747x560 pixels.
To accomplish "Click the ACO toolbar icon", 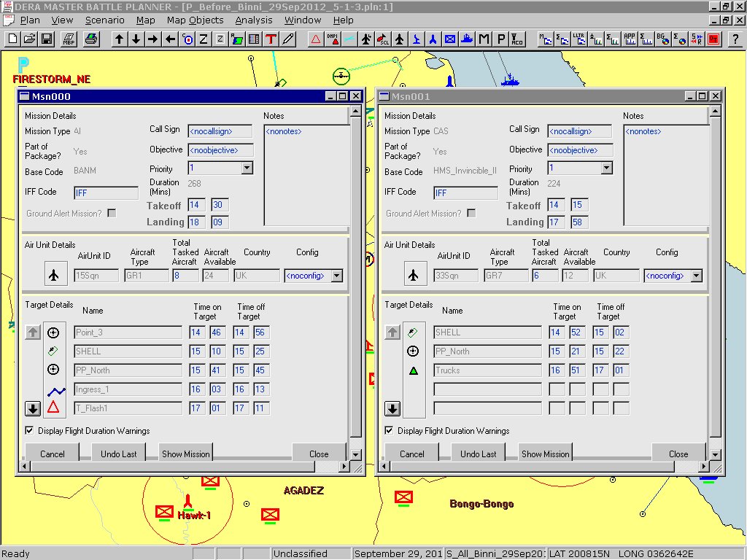I will pyautogui.click(x=517, y=39).
